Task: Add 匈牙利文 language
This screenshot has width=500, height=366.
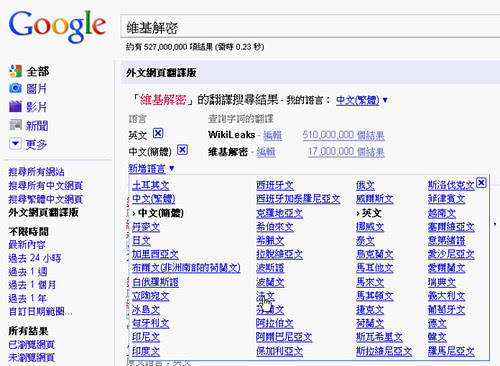Action: click(x=151, y=323)
